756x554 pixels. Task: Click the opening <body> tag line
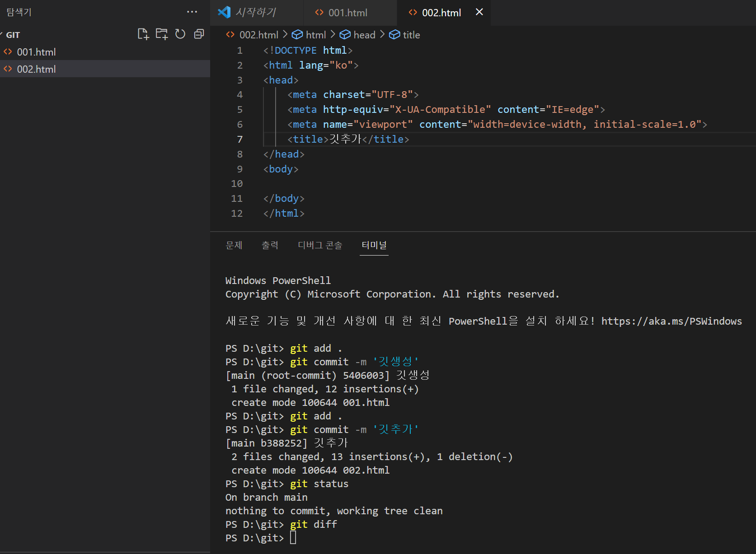[x=281, y=169]
